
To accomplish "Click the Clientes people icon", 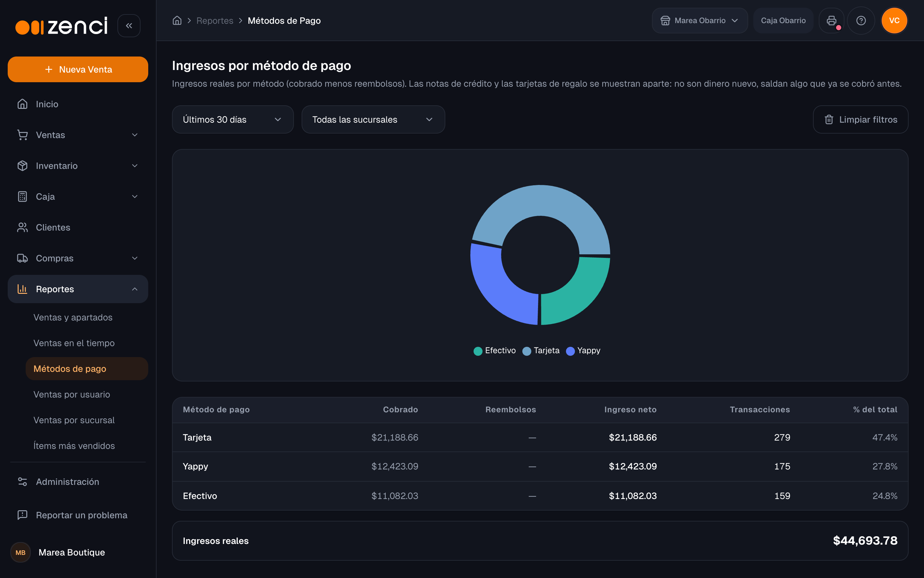I will (22, 227).
